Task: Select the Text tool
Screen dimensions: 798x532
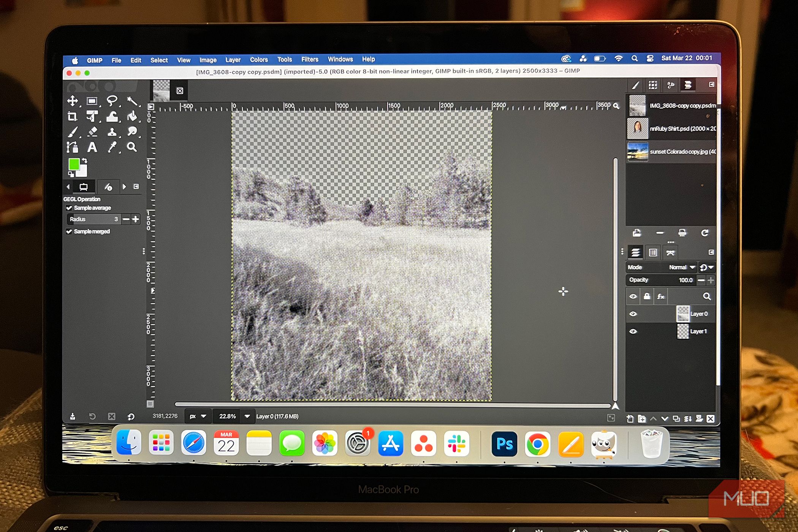Action: [x=92, y=148]
